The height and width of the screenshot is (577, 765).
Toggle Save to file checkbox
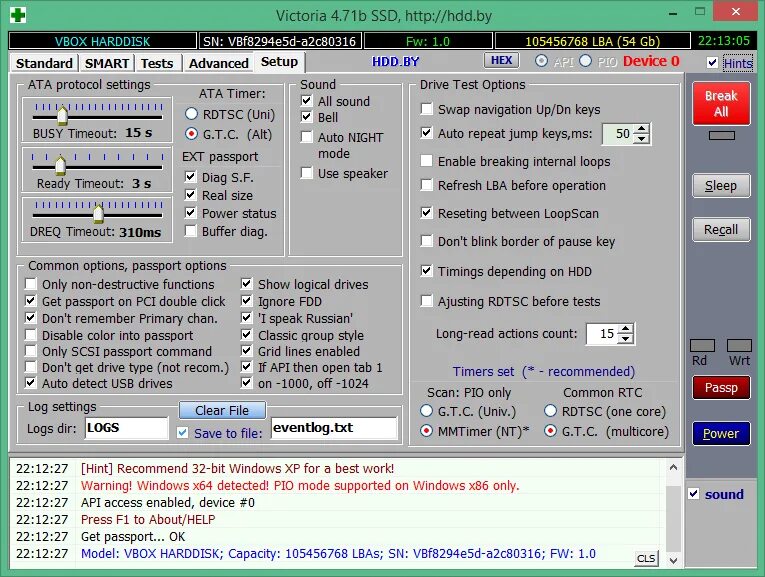coord(182,433)
